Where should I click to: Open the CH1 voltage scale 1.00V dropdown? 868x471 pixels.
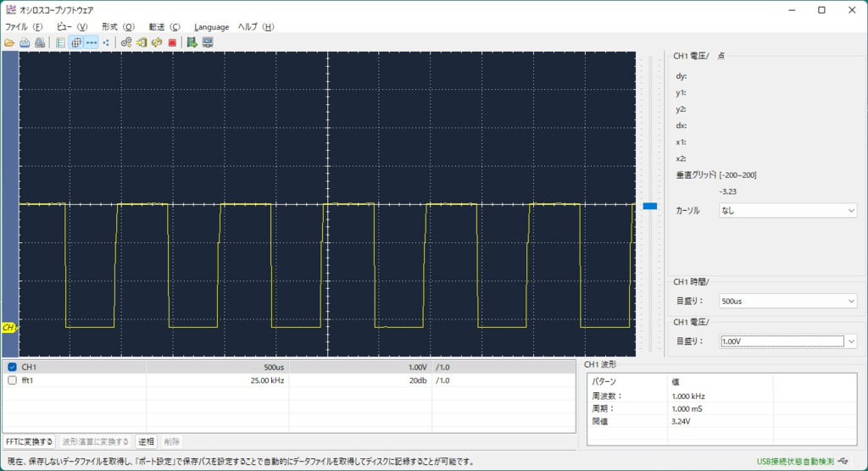pos(787,341)
